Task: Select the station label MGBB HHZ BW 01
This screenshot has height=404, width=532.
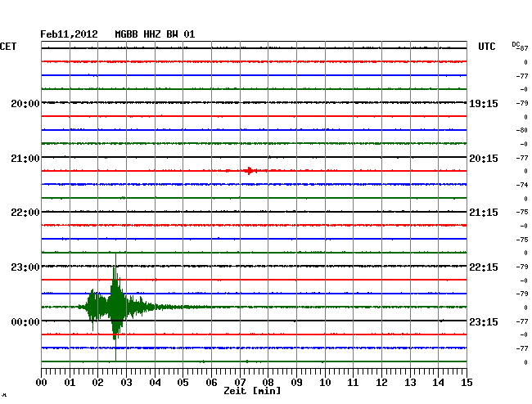Action: tap(155, 34)
